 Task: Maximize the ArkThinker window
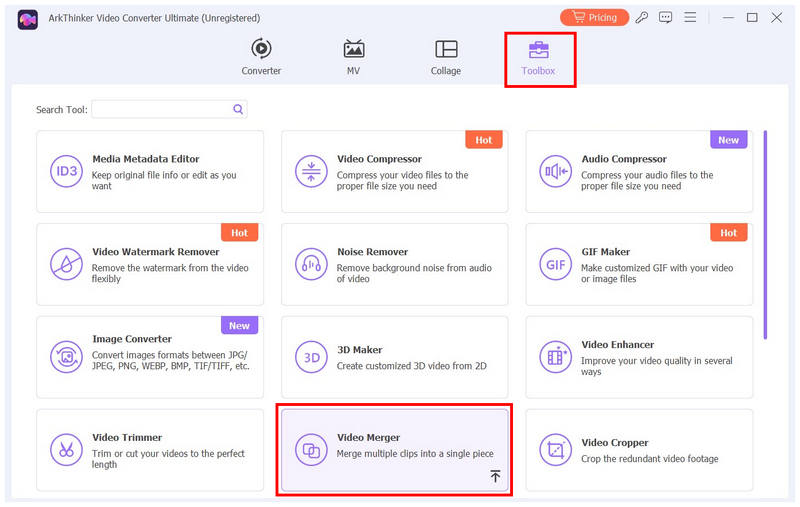tap(752, 17)
